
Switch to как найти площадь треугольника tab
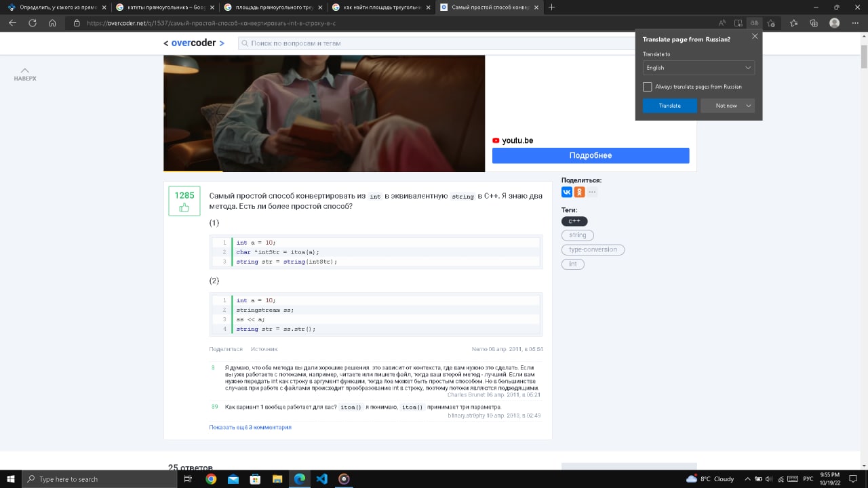(x=381, y=7)
